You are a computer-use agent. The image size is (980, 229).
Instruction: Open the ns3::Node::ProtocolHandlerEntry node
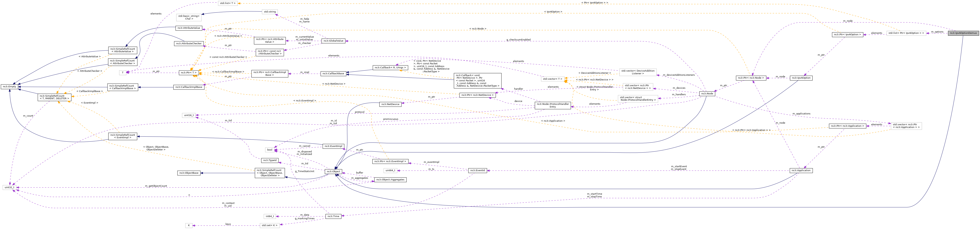coord(552,105)
